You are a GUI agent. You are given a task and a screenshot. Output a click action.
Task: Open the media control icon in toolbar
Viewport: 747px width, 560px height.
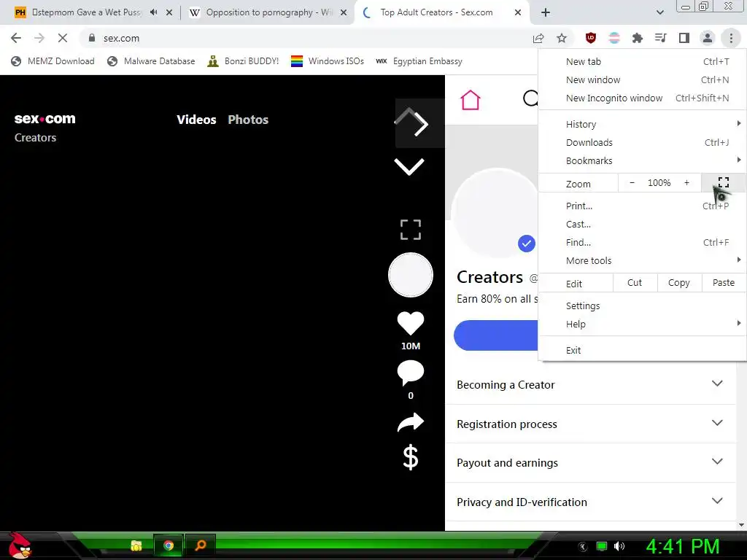(661, 38)
